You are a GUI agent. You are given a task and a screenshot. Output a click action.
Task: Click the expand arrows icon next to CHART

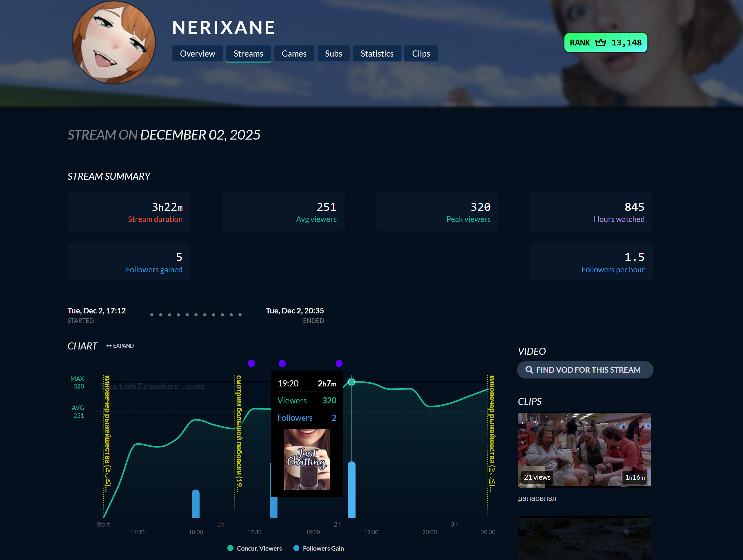pyautogui.click(x=109, y=346)
